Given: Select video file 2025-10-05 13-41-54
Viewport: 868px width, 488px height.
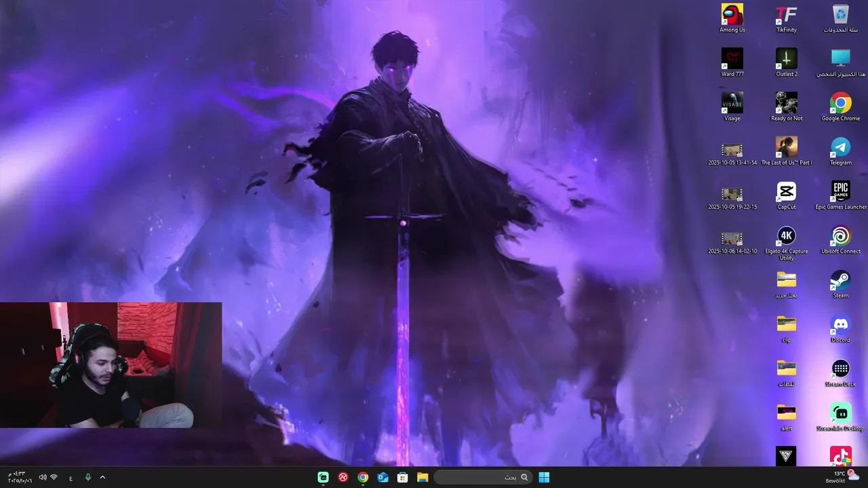Looking at the screenshot, I should pyautogui.click(x=732, y=154).
